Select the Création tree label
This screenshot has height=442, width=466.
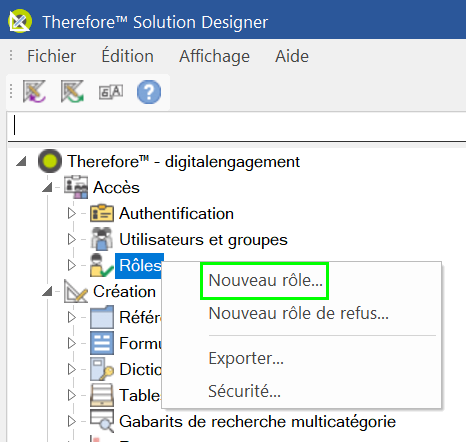click(124, 291)
